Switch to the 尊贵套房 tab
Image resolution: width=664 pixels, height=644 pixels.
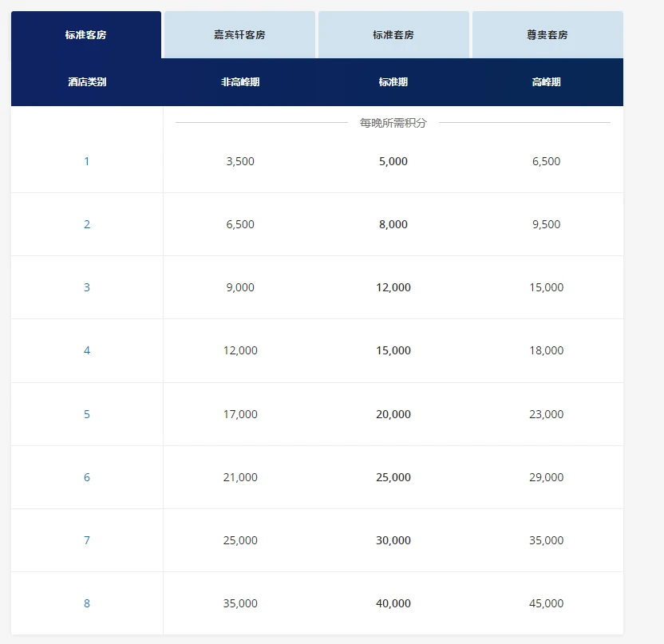coord(547,35)
